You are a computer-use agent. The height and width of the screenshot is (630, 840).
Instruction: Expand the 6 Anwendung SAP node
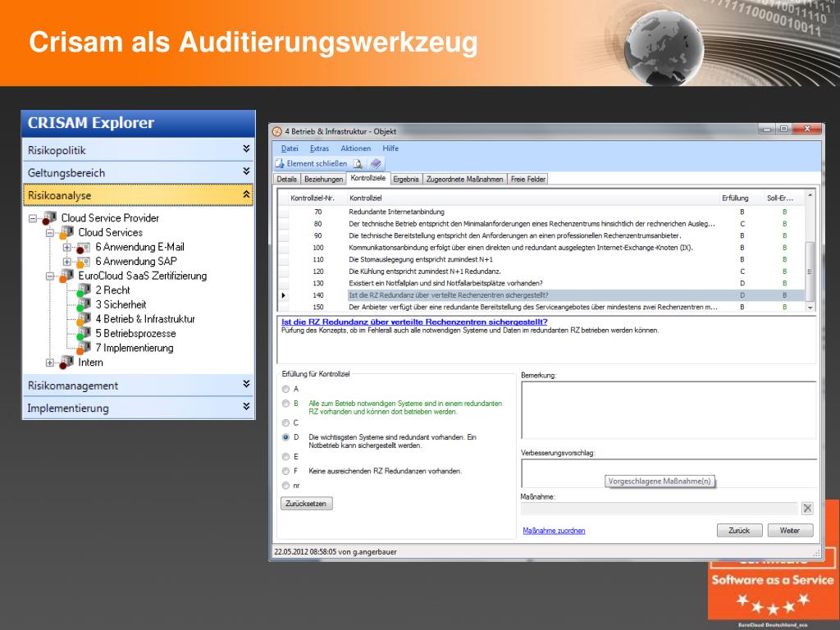67,262
